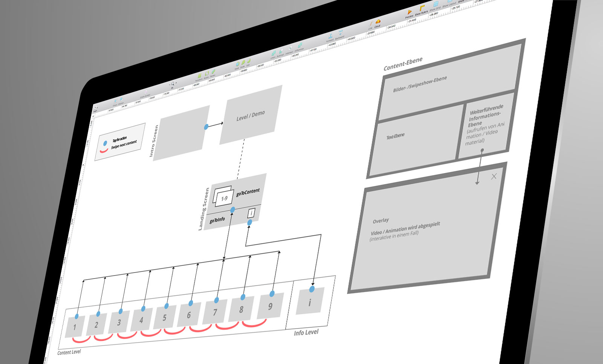Click the Ungroup toolbar icon
The height and width of the screenshot is (364, 603).
pos(121,100)
